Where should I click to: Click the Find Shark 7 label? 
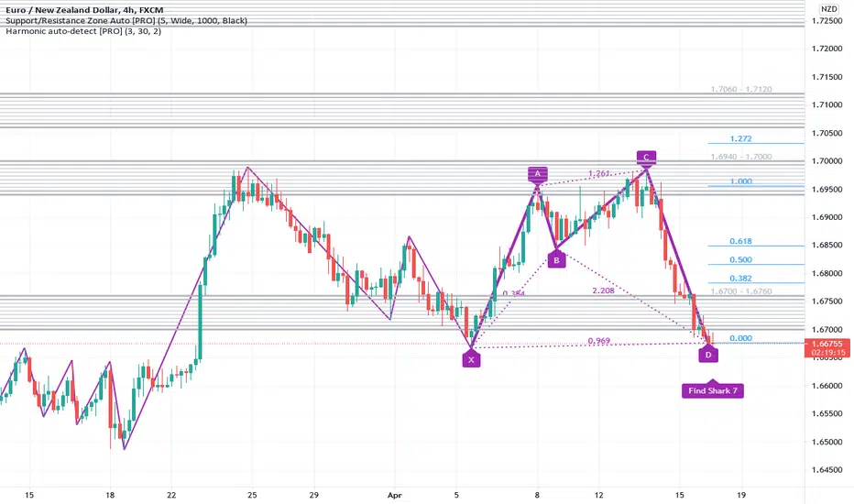pyautogui.click(x=712, y=390)
